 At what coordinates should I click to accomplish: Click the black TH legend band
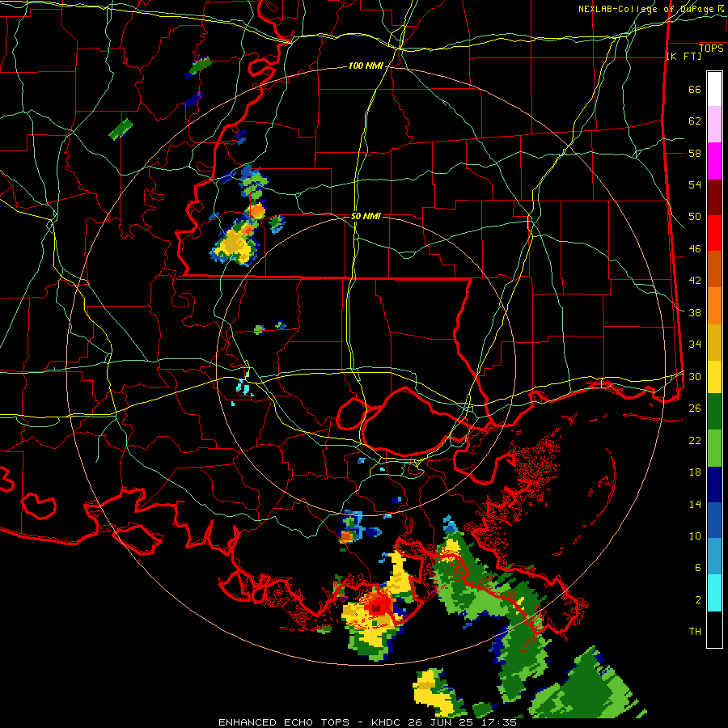[714, 629]
